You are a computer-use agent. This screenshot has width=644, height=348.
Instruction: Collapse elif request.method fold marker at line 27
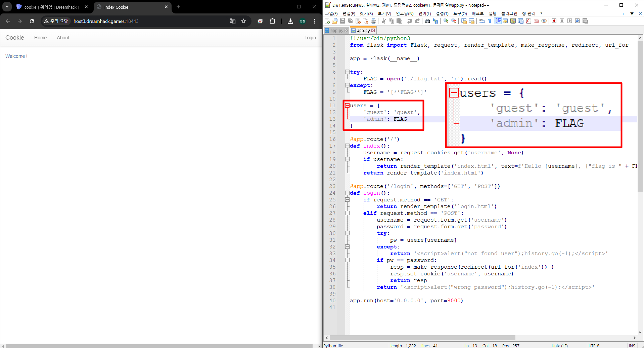347,213
